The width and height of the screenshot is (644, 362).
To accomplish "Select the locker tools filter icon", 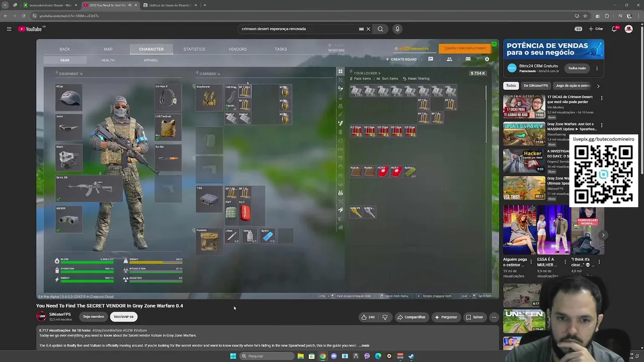I will pos(340,80).
